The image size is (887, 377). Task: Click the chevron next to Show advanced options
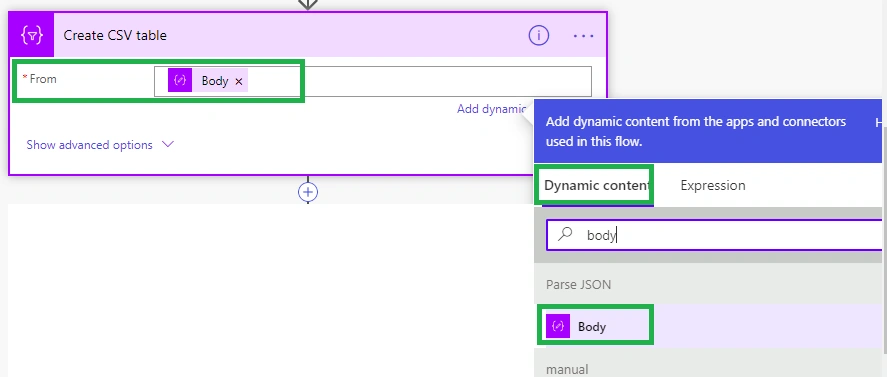click(x=167, y=144)
